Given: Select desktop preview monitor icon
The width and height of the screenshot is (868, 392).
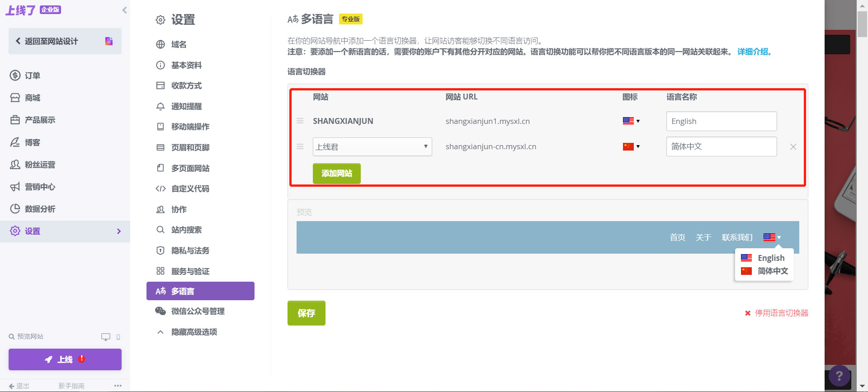Looking at the screenshot, I should click(x=106, y=337).
